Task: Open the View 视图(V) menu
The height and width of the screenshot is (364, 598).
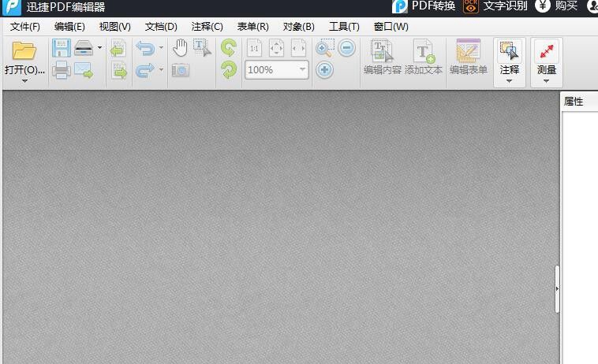Action: (x=115, y=27)
